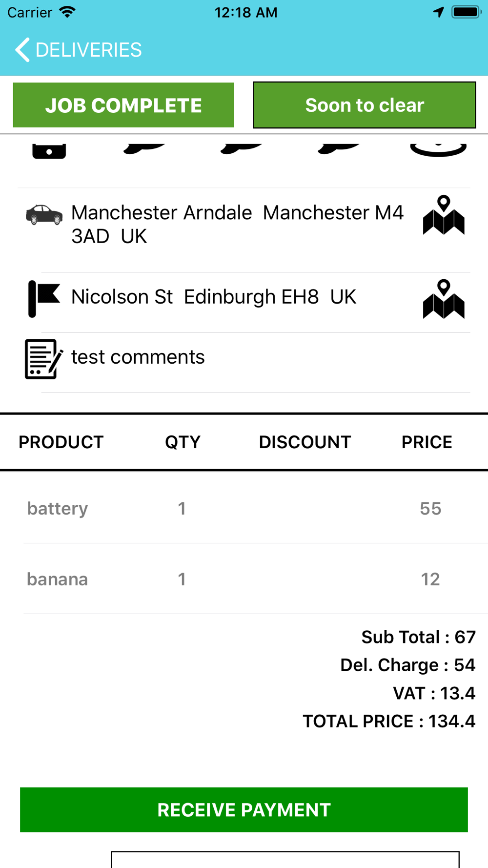
Task: Tap the back chevron arrow
Action: (x=22, y=50)
